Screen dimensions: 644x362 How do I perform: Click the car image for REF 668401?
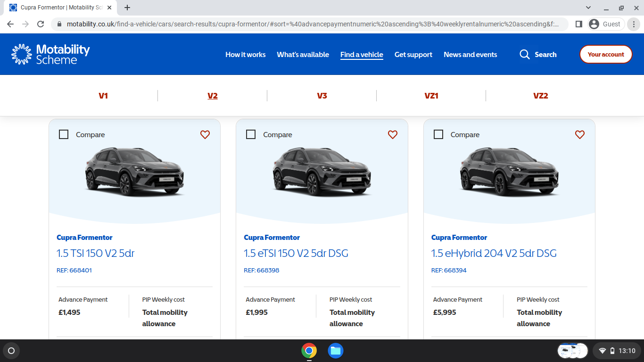tap(134, 172)
